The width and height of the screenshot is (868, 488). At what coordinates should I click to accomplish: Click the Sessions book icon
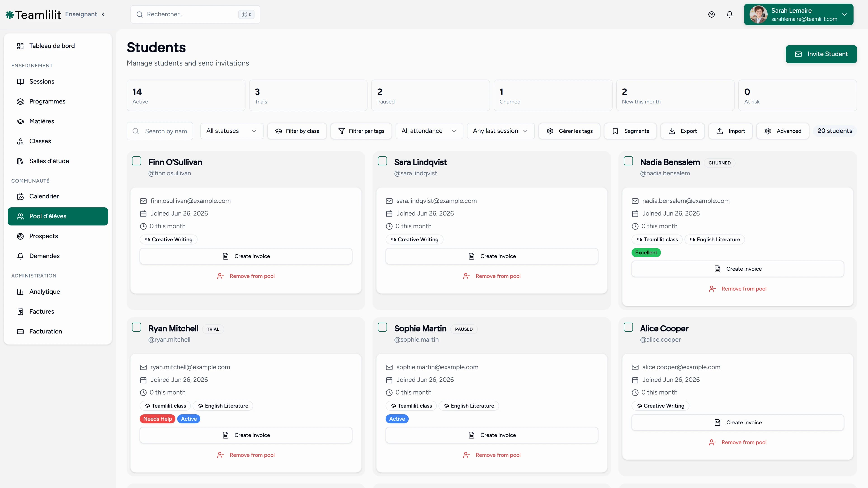20,82
